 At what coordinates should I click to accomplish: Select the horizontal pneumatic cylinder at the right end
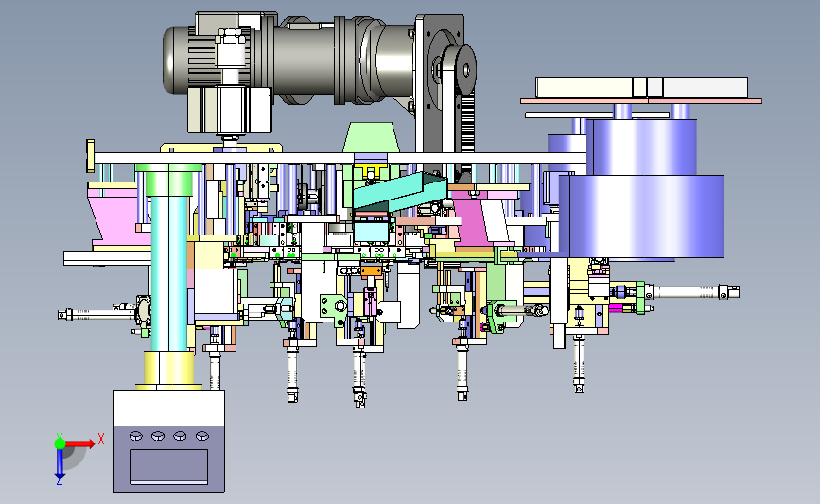click(691, 292)
